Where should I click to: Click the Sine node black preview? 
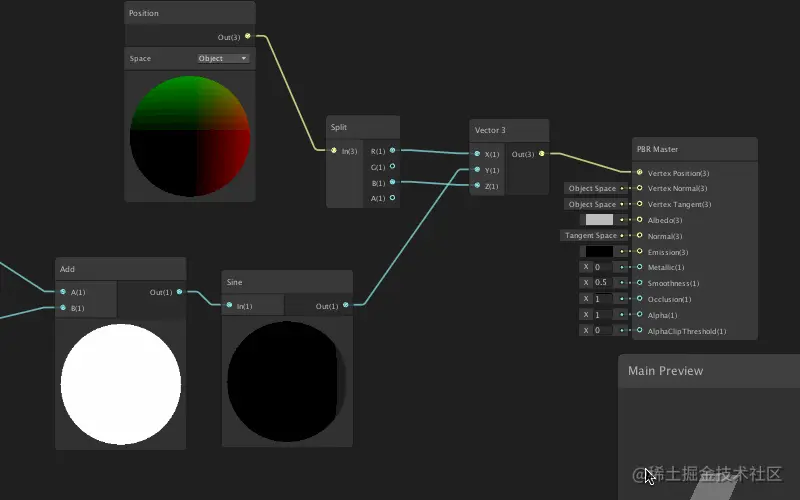point(287,381)
